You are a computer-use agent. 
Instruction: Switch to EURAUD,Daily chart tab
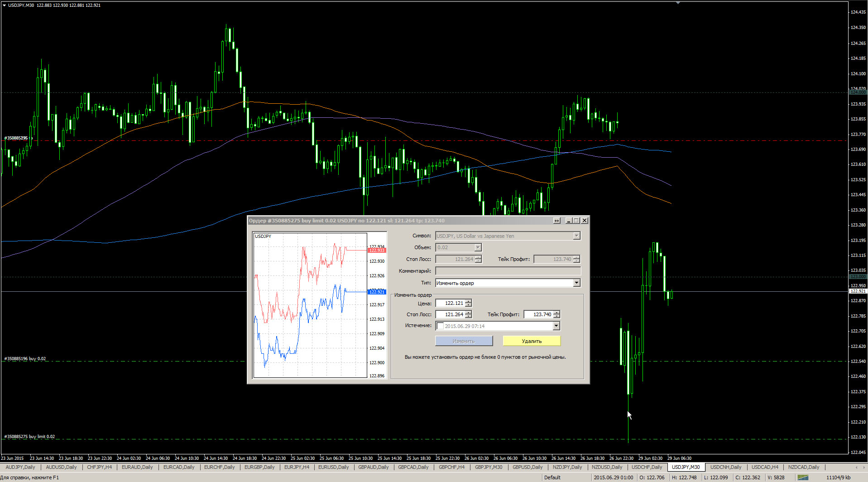[137, 467]
